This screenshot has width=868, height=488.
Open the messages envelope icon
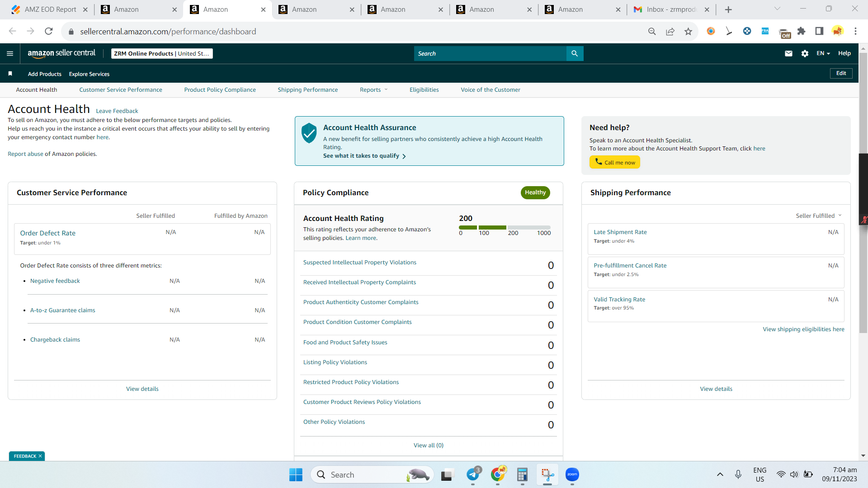coord(788,53)
